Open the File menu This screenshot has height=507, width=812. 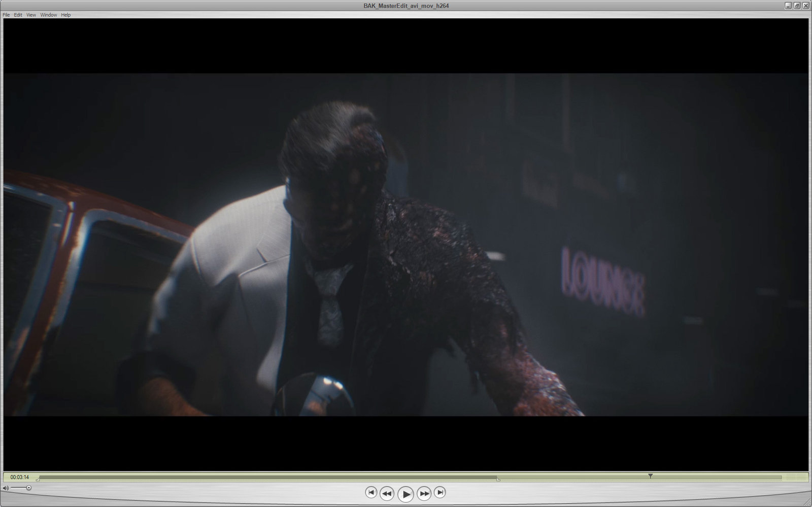coord(6,15)
